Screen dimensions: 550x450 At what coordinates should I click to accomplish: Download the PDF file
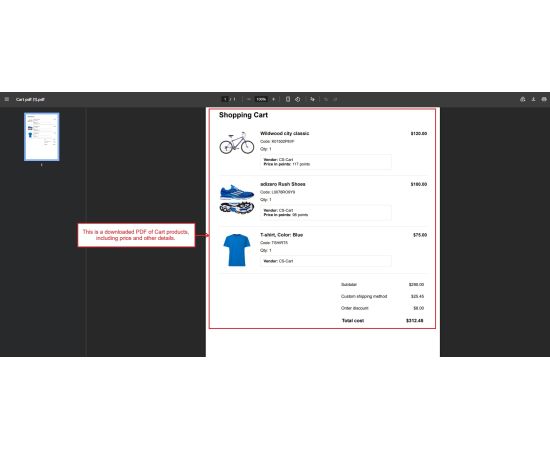pos(534,99)
